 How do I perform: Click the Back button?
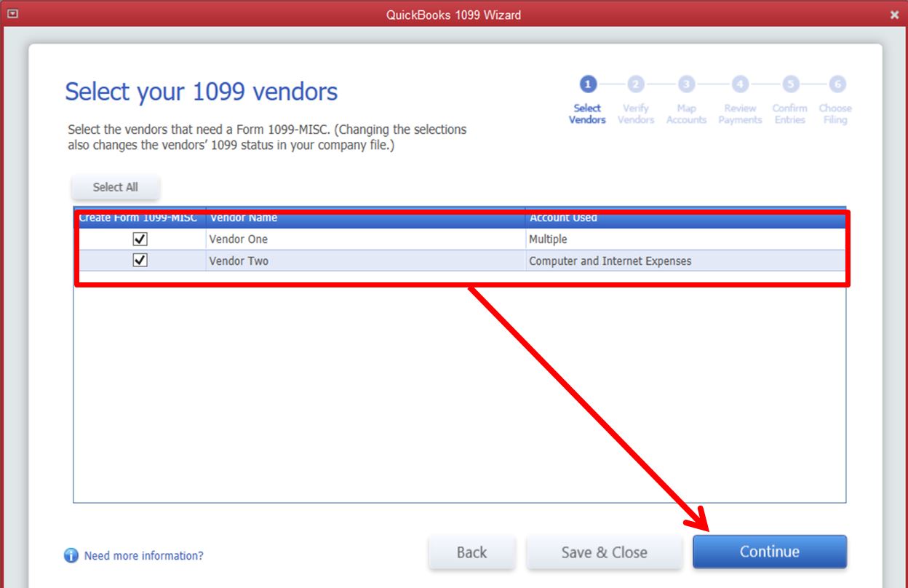472,552
